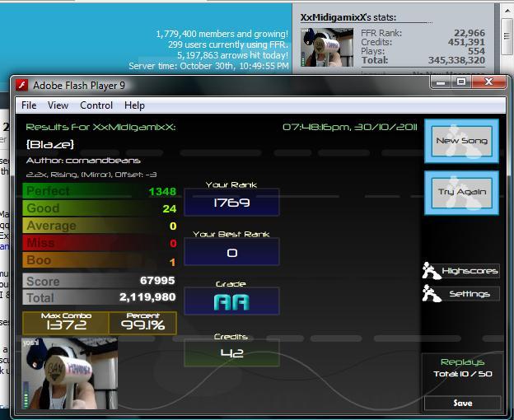
Task: Open game Settings
Action: 470,293
